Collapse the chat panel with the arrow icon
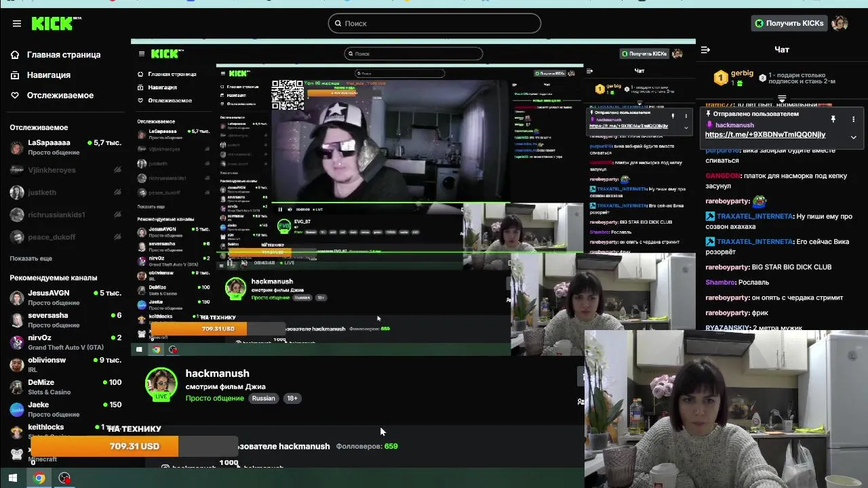 (x=705, y=49)
